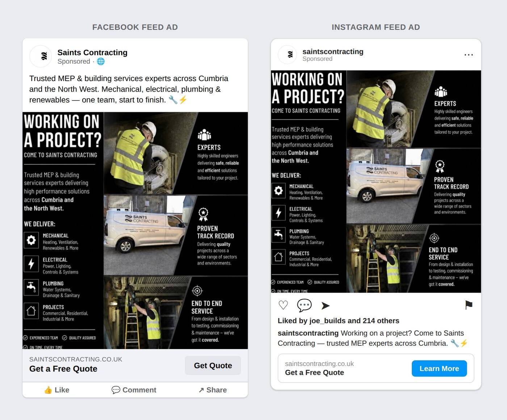507x420 pixels.
Task: Click the Sponsored label on the Instagram ad
Action: point(317,59)
